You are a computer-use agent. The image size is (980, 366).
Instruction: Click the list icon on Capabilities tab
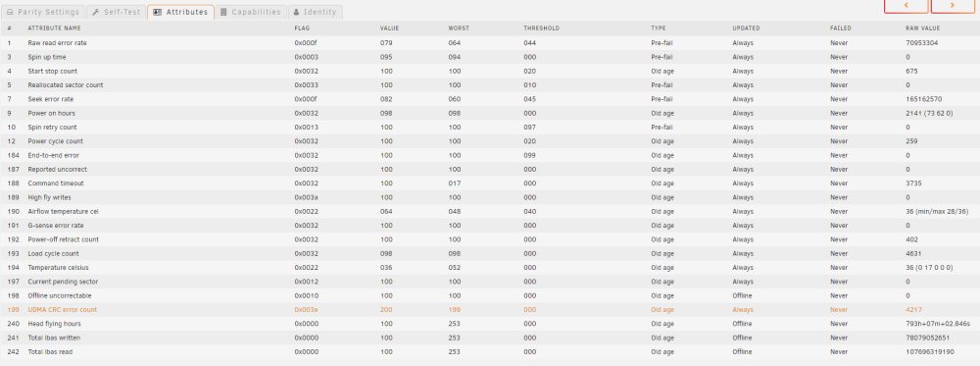[223, 12]
